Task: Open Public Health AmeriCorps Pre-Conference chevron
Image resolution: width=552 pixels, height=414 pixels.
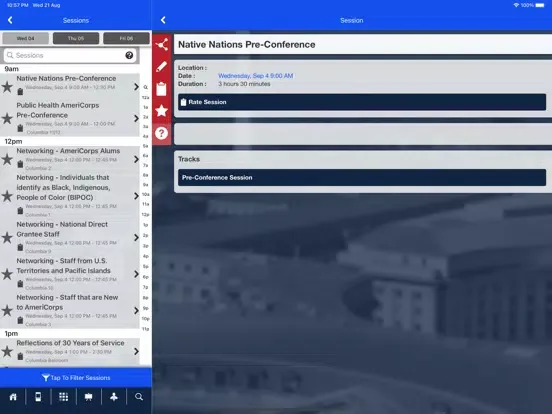Action: click(136, 119)
